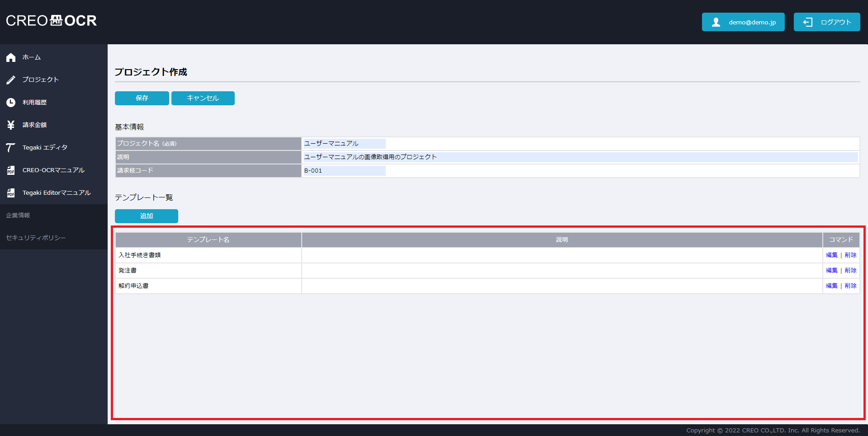Screen dimensions: 868x436
Task: Edit the 入社手続き書類 template
Action: pyautogui.click(x=831, y=255)
